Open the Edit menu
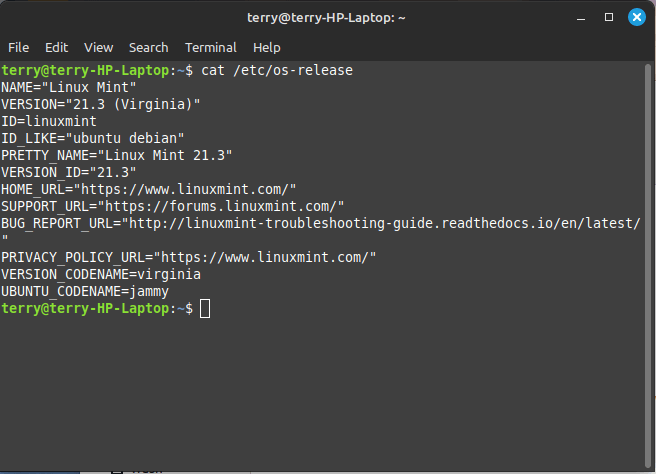656x474 pixels. [x=56, y=48]
